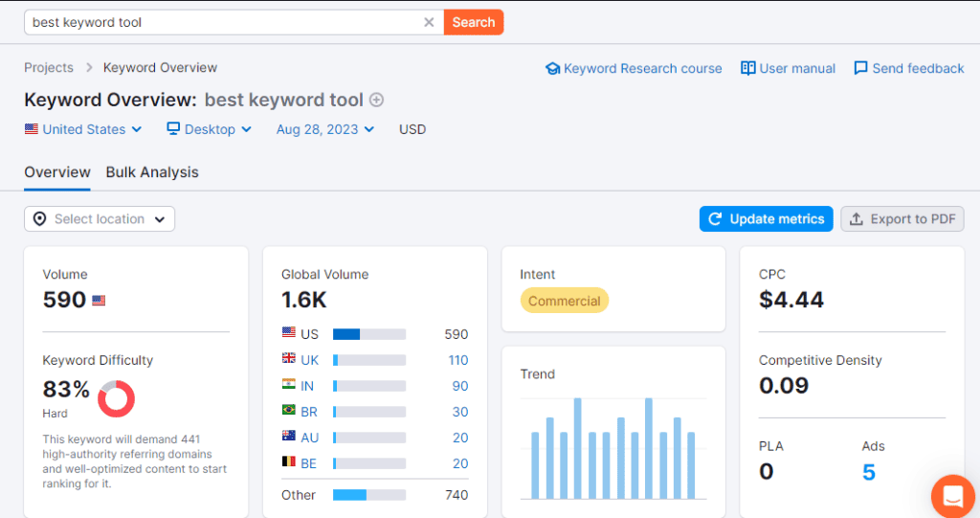
Task: Click the AU country link in Global Volume
Action: click(x=309, y=438)
